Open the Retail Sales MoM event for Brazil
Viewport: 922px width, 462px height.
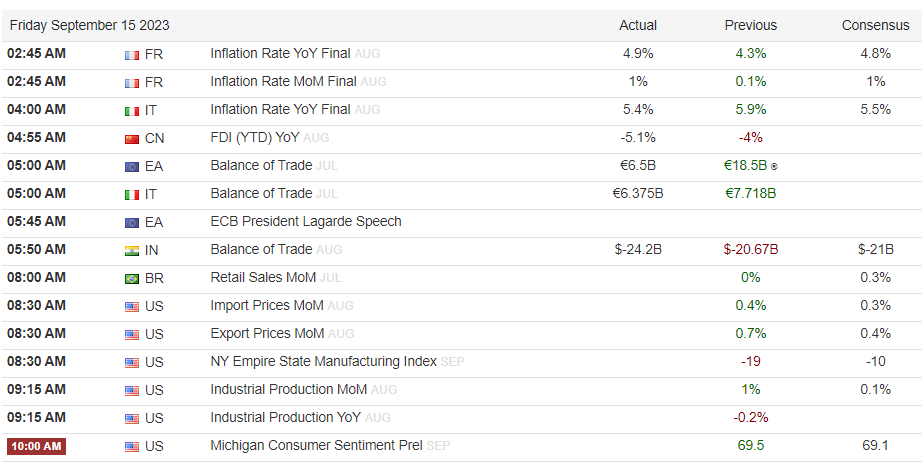pos(263,277)
